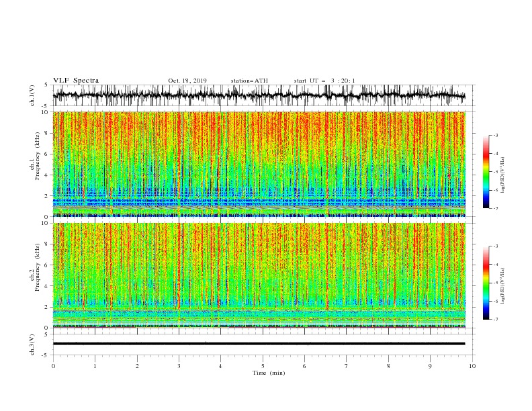Click the time axis tick label "6"
Screen dimensions: 532x411
(x=304, y=366)
